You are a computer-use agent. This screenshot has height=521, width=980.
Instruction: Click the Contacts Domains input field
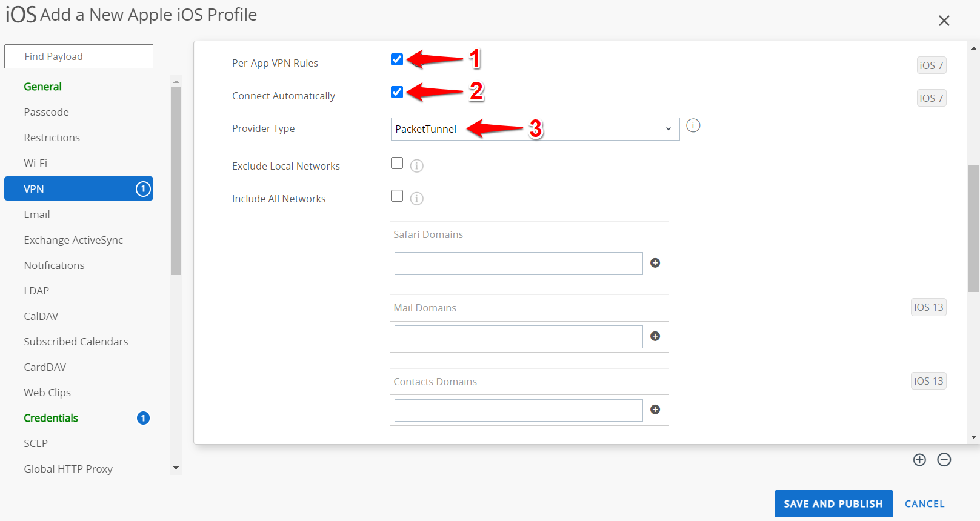pyautogui.click(x=518, y=410)
